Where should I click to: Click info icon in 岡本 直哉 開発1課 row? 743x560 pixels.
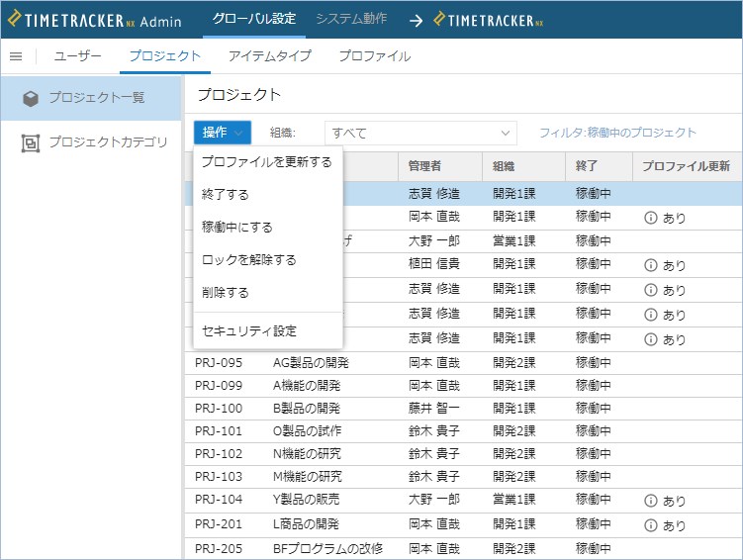[651, 218]
